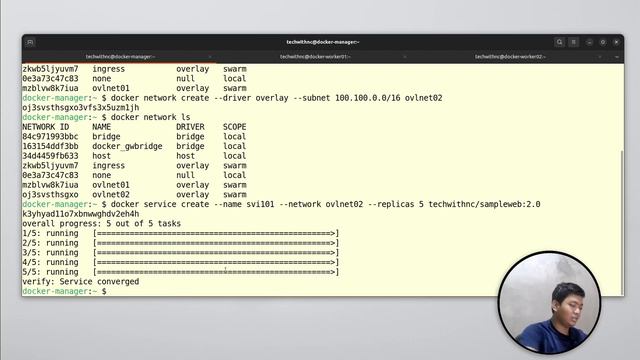Click 'overall progress: 5 out of 5 tasks'
The width and height of the screenshot is (640, 360).
point(102,224)
